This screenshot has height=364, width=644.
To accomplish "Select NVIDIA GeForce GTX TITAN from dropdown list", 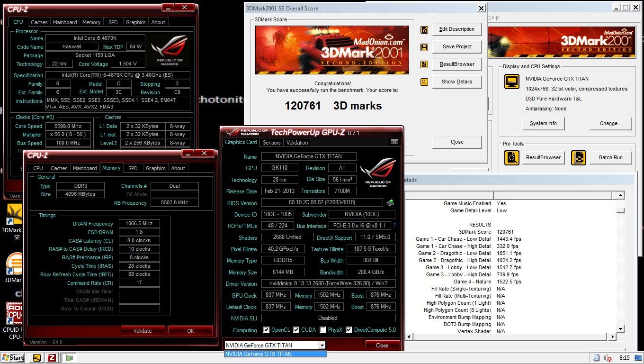I will pyautogui.click(x=275, y=354).
